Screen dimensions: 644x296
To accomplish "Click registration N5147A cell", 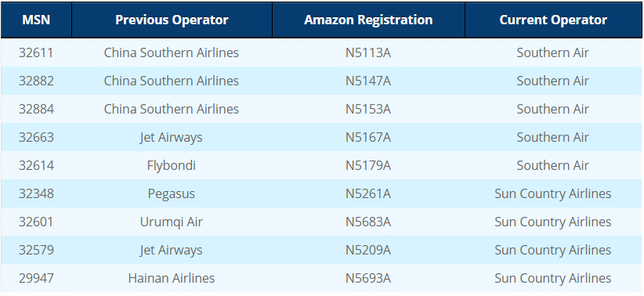I will click(368, 81).
